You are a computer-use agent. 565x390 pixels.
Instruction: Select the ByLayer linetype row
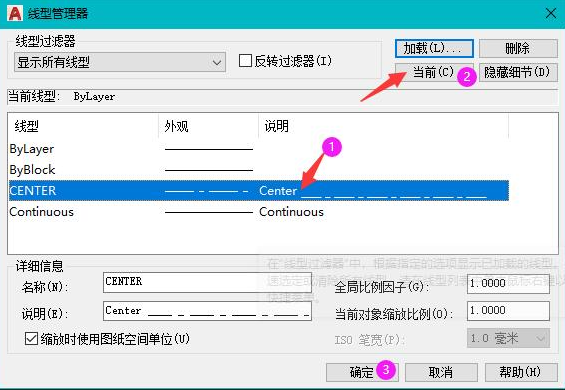click(x=259, y=149)
